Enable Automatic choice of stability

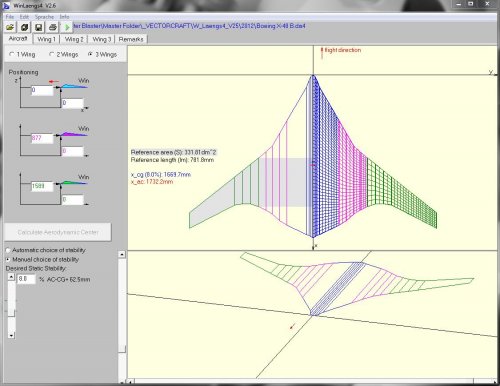8,250
